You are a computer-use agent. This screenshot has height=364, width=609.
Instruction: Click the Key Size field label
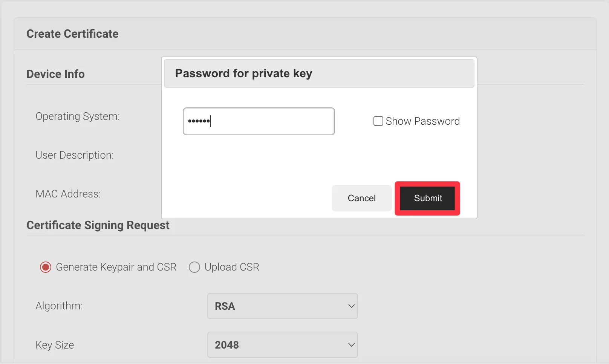click(x=55, y=345)
